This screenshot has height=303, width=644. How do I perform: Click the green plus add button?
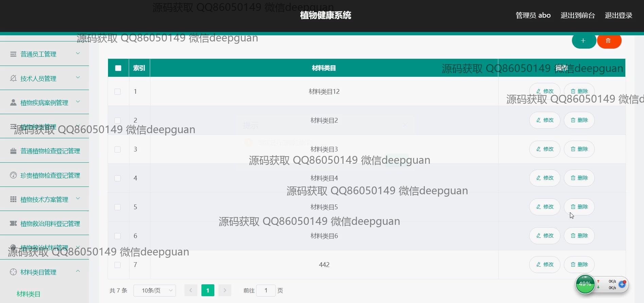584,41
